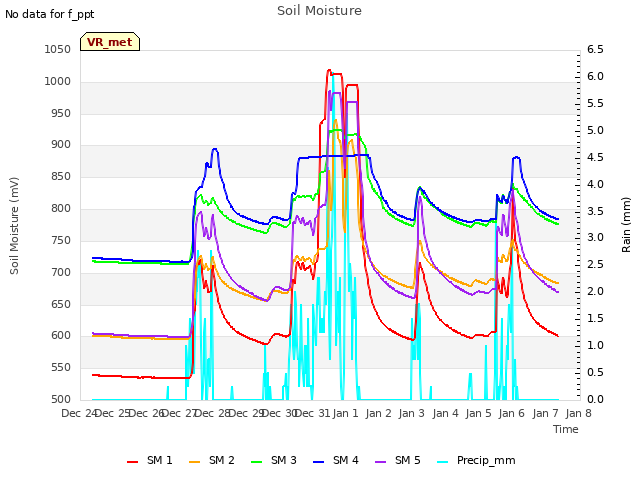Click the Jan 4 date tick label

click(445, 413)
